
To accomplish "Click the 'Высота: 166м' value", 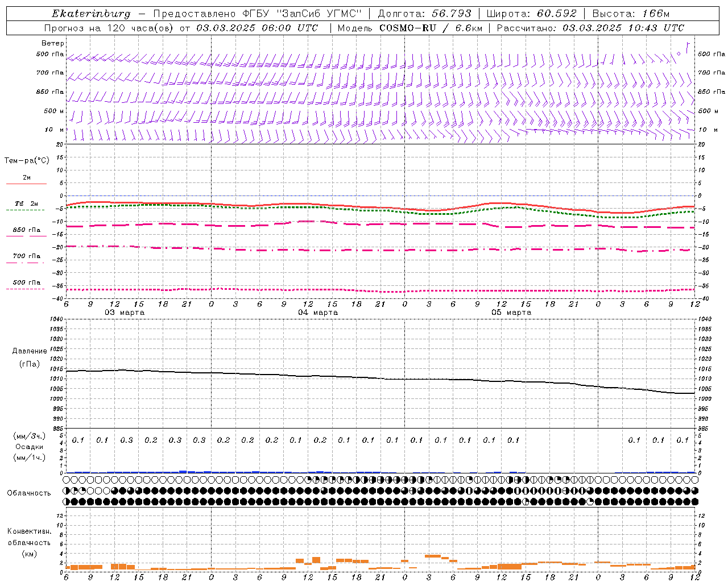I will 631,14.
